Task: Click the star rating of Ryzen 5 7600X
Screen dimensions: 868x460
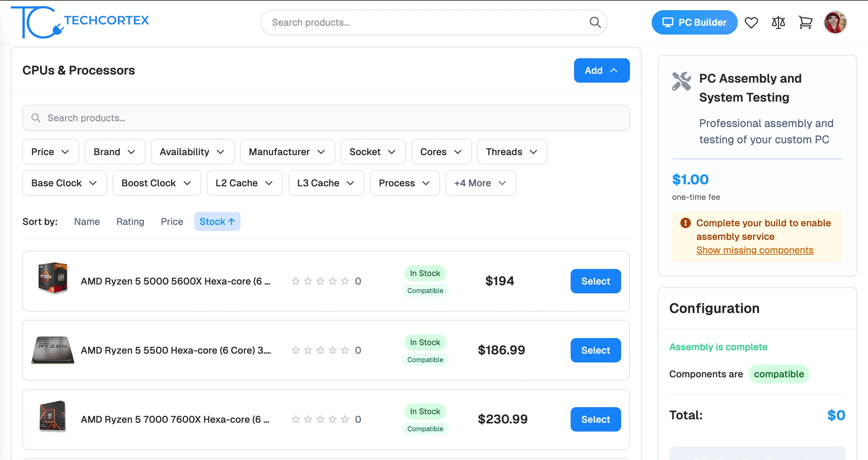Action: tap(320, 419)
